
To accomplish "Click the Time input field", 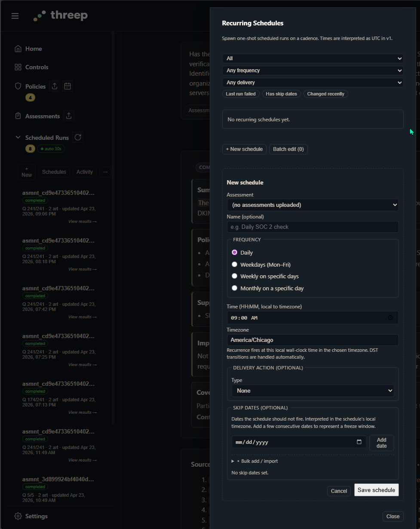I will [x=313, y=318].
